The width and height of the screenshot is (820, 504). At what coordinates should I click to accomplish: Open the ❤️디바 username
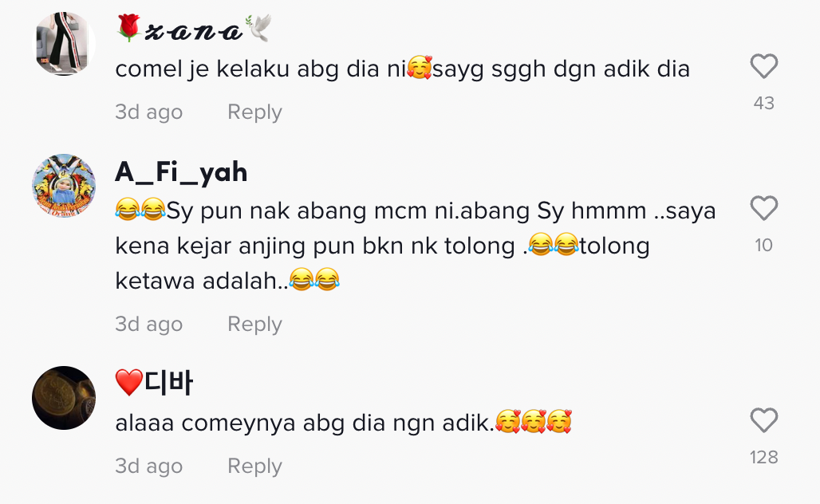[x=154, y=382]
